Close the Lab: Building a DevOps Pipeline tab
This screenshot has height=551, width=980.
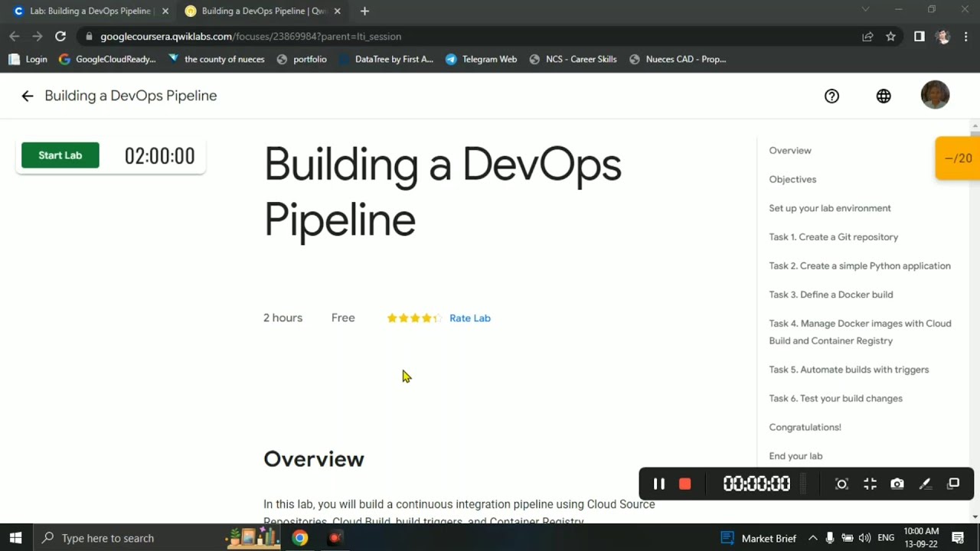point(165,11)
